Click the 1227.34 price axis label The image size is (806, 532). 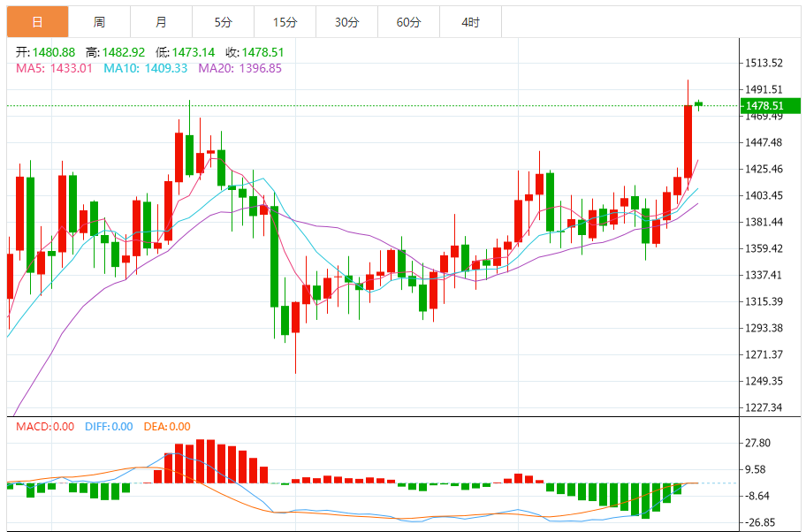point(764,407)
